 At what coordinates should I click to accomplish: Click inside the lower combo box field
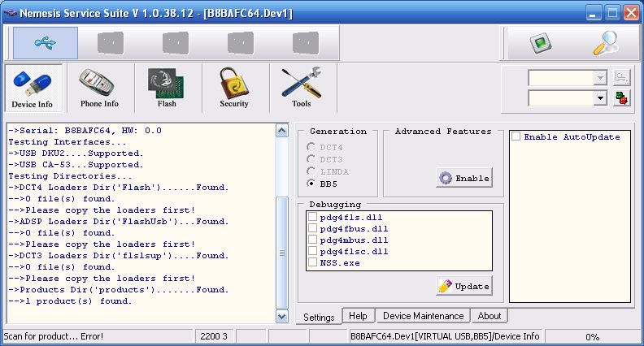(x=561, y=98)
